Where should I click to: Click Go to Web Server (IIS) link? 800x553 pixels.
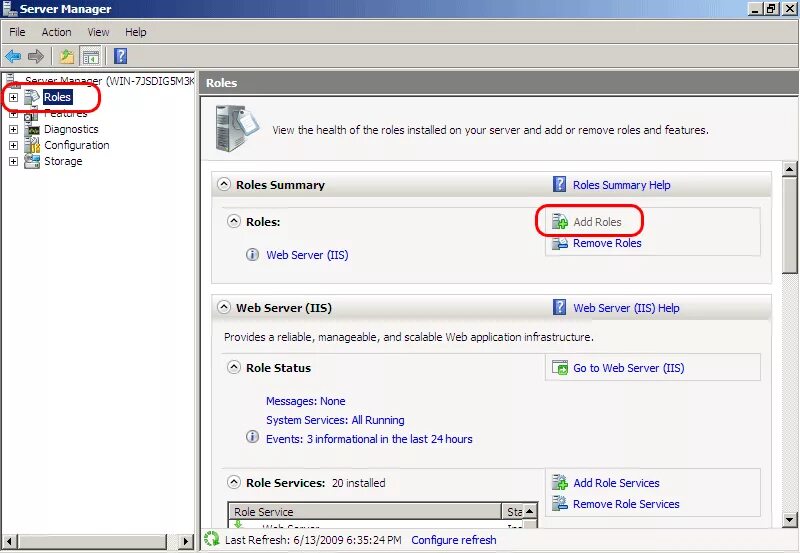pyautogui.click(x=629, y=368)
